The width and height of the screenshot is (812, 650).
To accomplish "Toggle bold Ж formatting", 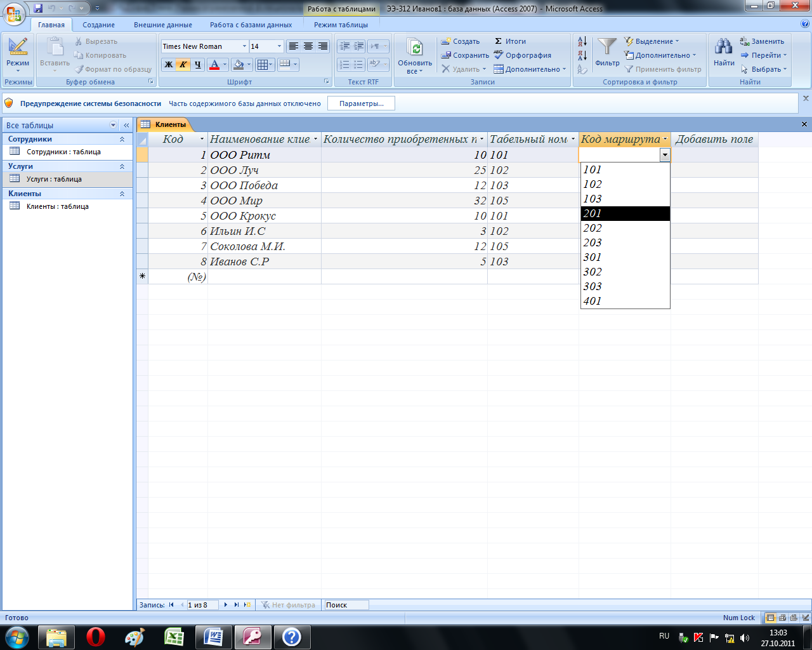I will [x=168, y=65].
